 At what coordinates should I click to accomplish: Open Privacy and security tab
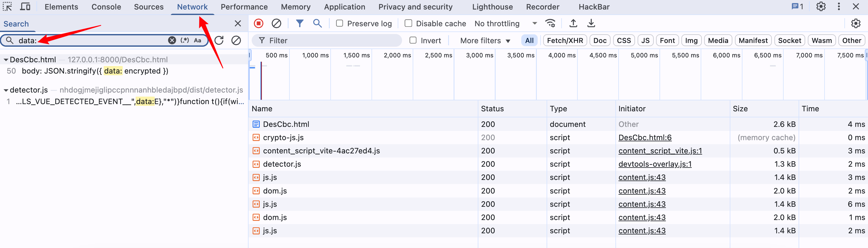click(x=416, y=7)
